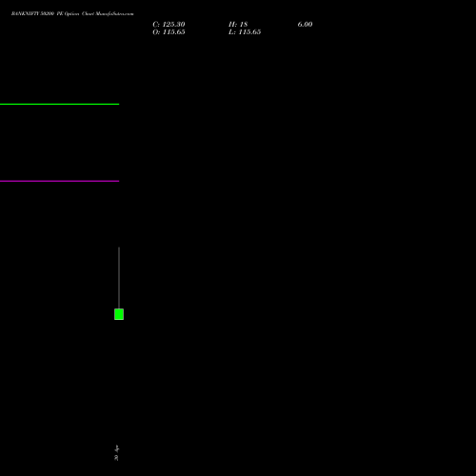The image size is (476, 476).
Task: Click the gray upper wick of the candle
Action: click(119, 278)
